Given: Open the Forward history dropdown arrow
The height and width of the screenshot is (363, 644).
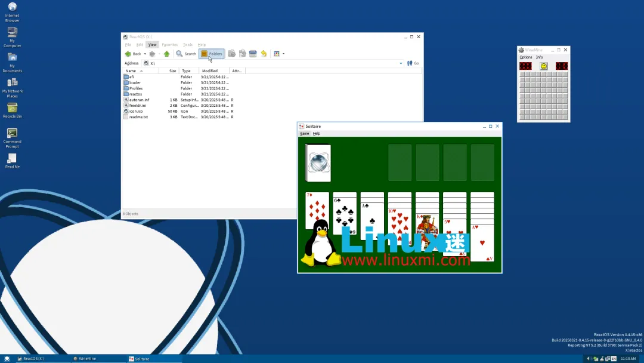Looking at the screenshot, I should (x=159, y=54).
